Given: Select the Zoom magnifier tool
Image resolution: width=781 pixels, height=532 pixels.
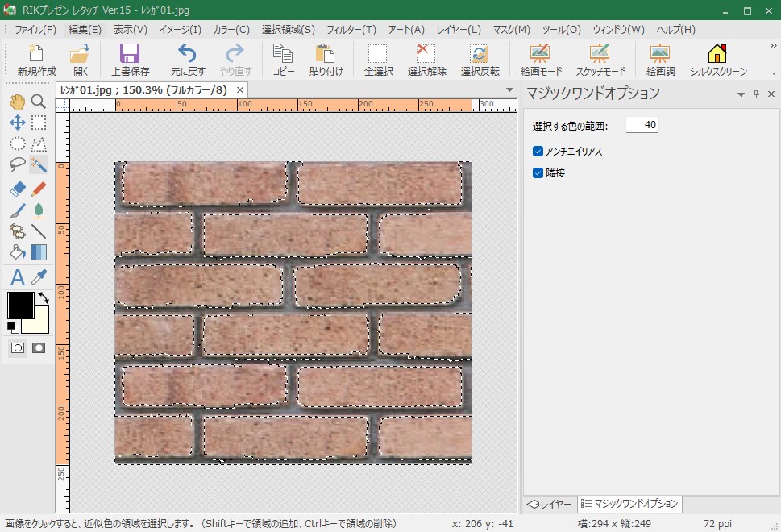Looking at the screenshot, I should pyautogui.click(x=38, y=102).
